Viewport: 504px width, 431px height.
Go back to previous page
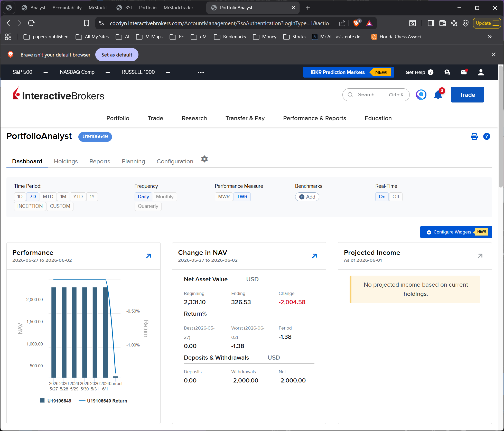8,23
